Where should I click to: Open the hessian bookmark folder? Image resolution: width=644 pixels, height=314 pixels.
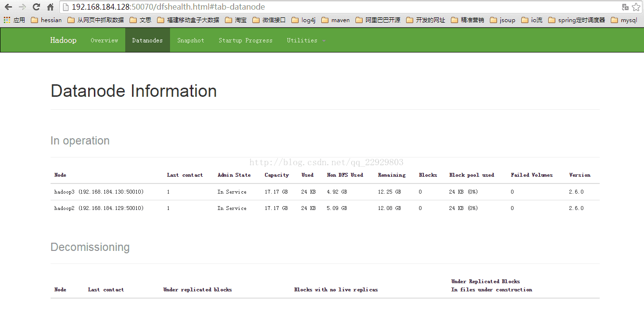(x=46, y=20)
